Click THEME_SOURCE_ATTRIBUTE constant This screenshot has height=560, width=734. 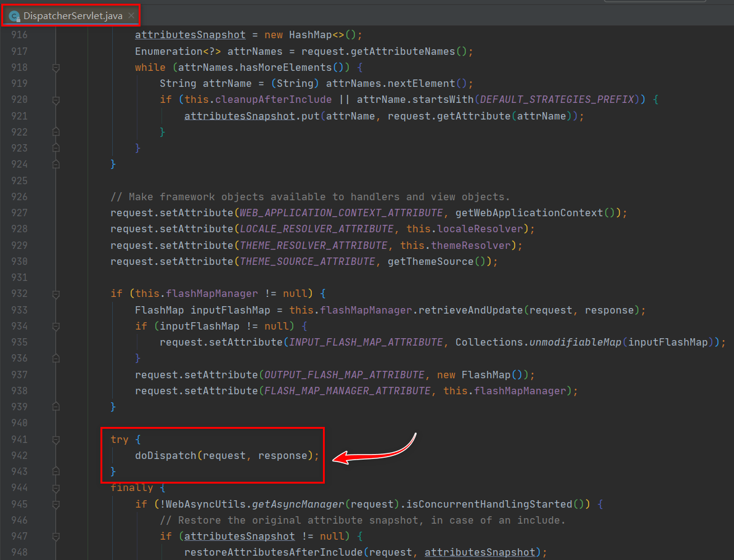point(307,262)
